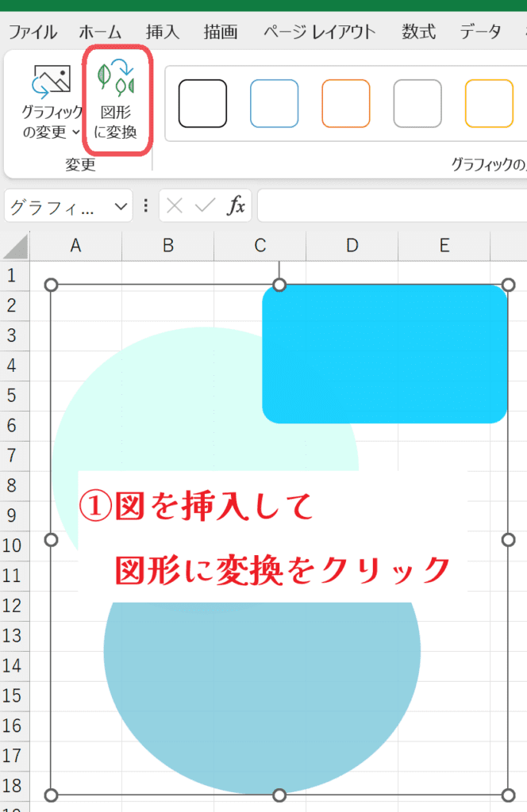Switch to the 挿入 ribbon tab
The height and width of the screenshot is (812, 527).
tap(163, 33)
